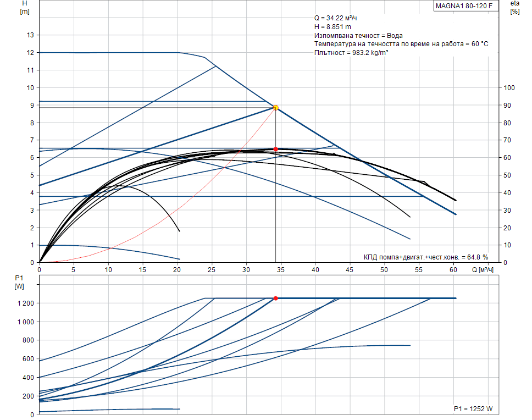Click the P1 = 1252 W readout
This screenshot has width=532, height=420.
473,409
